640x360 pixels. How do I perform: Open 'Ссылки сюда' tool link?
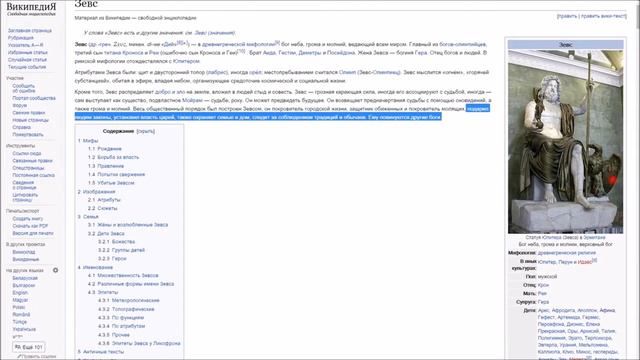pos(27,153)
